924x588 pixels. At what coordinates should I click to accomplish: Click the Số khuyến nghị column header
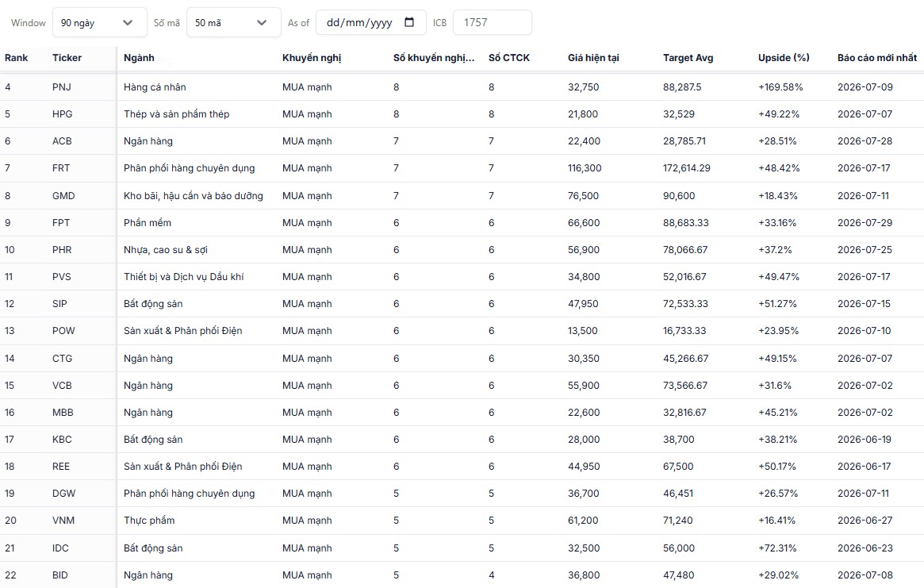pyautogui.click(x=434, y=58)
